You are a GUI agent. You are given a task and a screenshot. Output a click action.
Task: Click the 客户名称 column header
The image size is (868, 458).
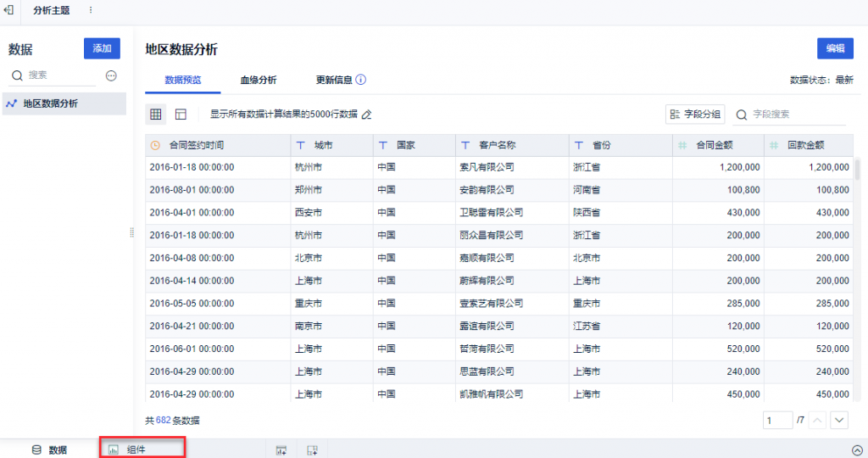coord(512,145)
